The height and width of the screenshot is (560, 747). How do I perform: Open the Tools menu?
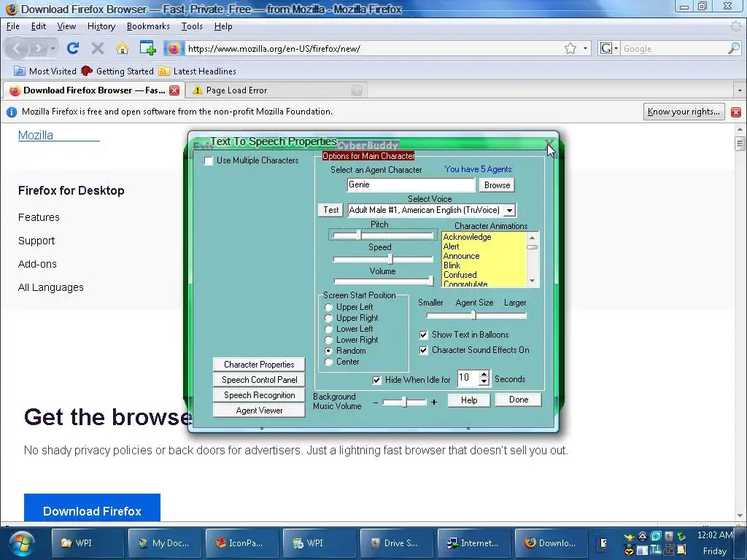[x=192, y=26]
